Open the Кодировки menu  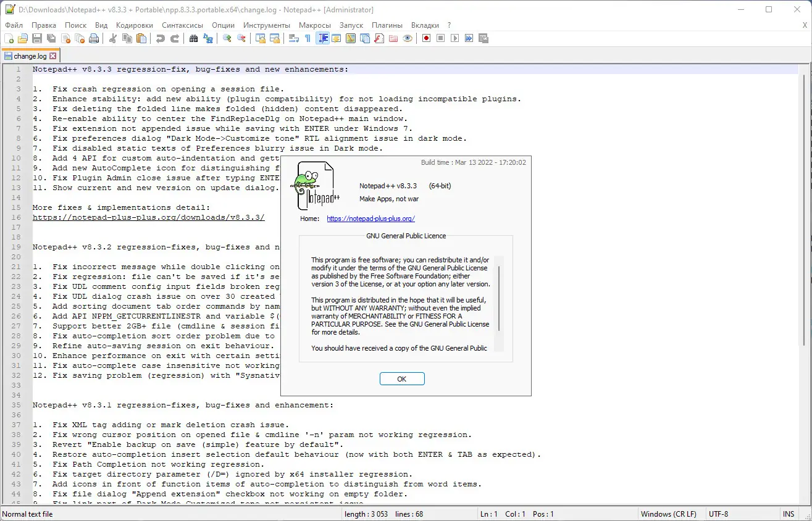point(134,25)
